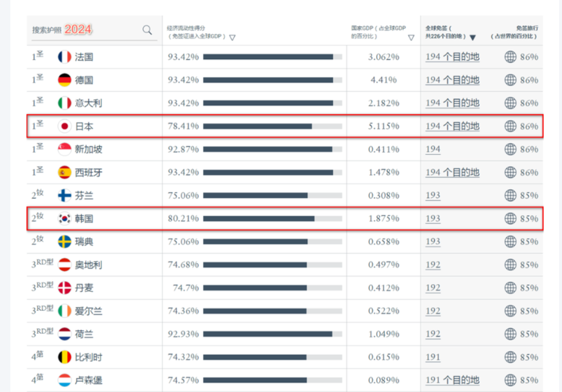Click the South Korea flag icon
Viewport: 562px width, 392px height.
click(x=64, y=218)
